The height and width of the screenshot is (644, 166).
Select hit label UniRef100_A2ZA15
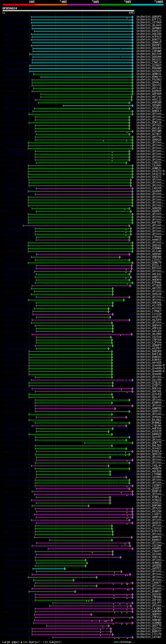pos(149,71)
